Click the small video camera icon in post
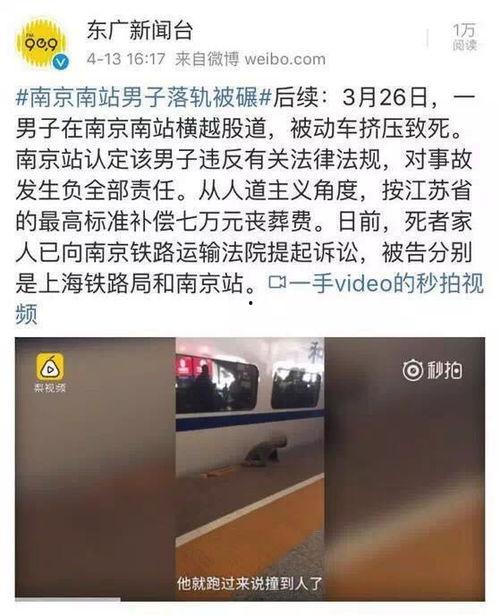The width and height of the screenshot is (500, 615). click(277, 282)
